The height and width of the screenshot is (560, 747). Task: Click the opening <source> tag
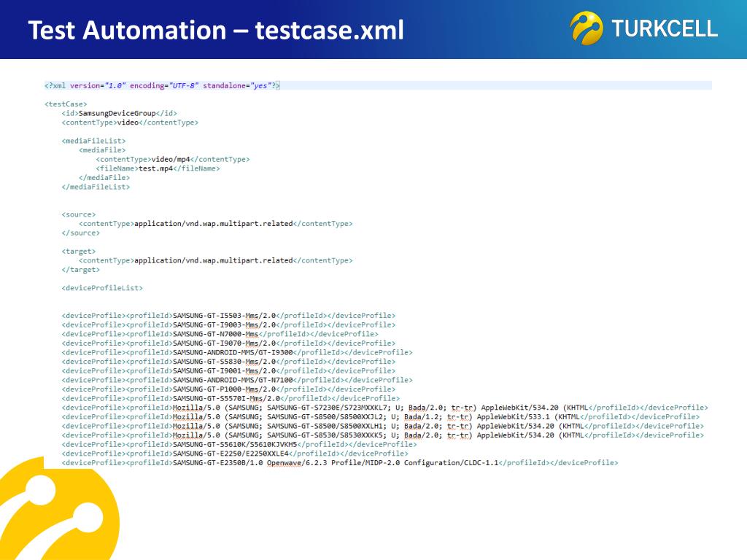(x=78, y=215)
